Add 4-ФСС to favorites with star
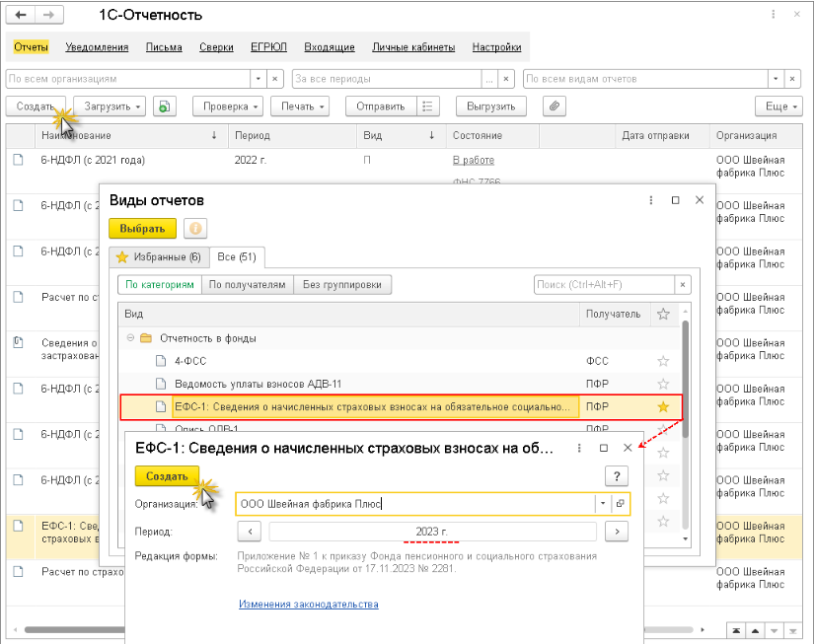 [x=663, y=361]
